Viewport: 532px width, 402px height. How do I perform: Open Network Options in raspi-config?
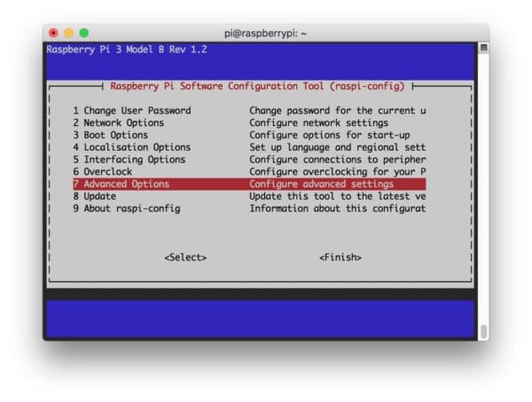(118, 123)
